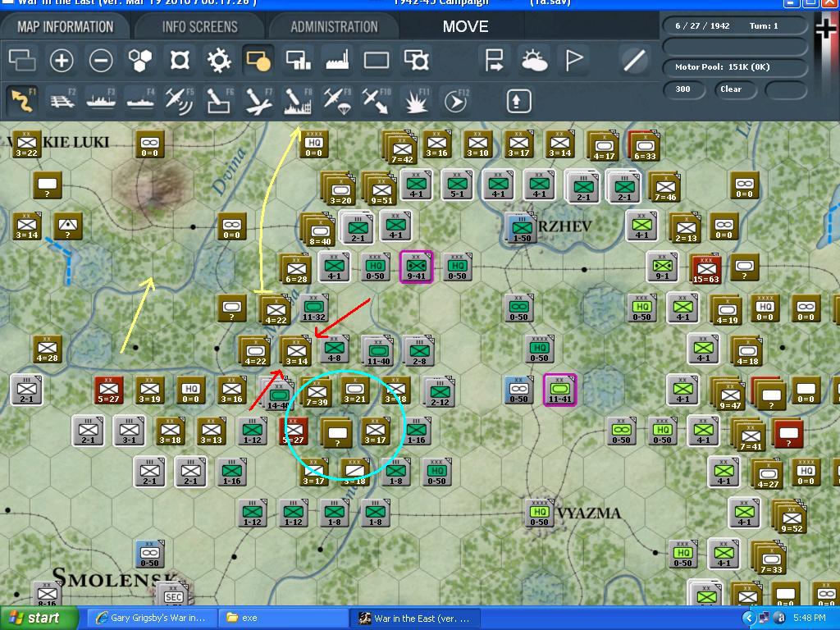840x630 pixels.
Task: Select the red 15=63 Soviet unit
Action: (705, 269)
